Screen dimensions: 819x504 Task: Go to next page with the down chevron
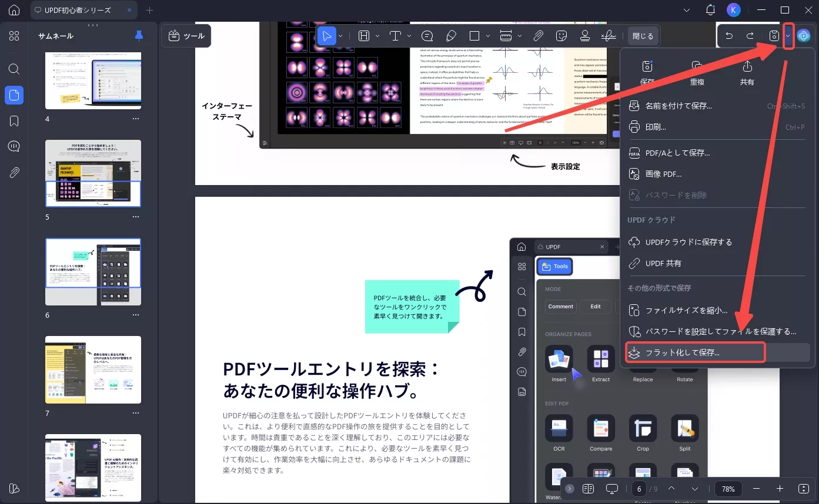pos(695,489)
